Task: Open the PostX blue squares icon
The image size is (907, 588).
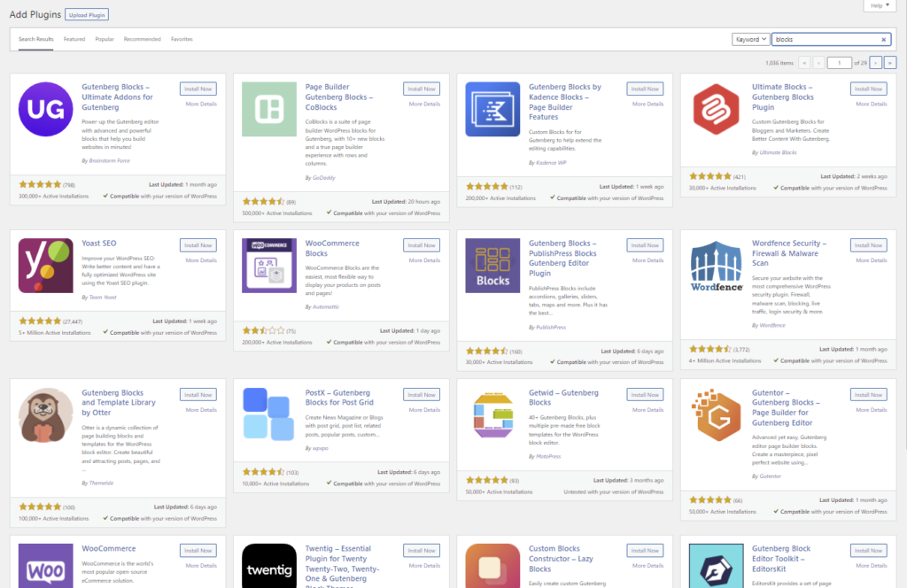Action: point(269,415)
